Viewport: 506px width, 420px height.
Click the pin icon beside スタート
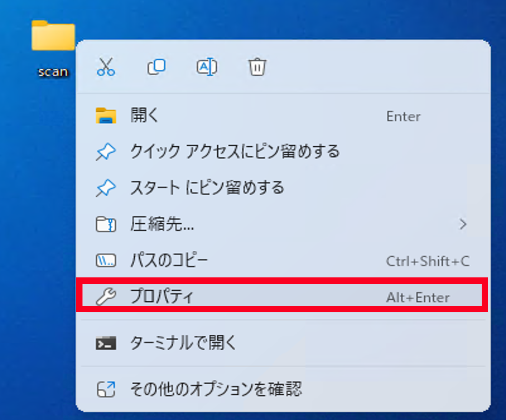pos(106,188)
